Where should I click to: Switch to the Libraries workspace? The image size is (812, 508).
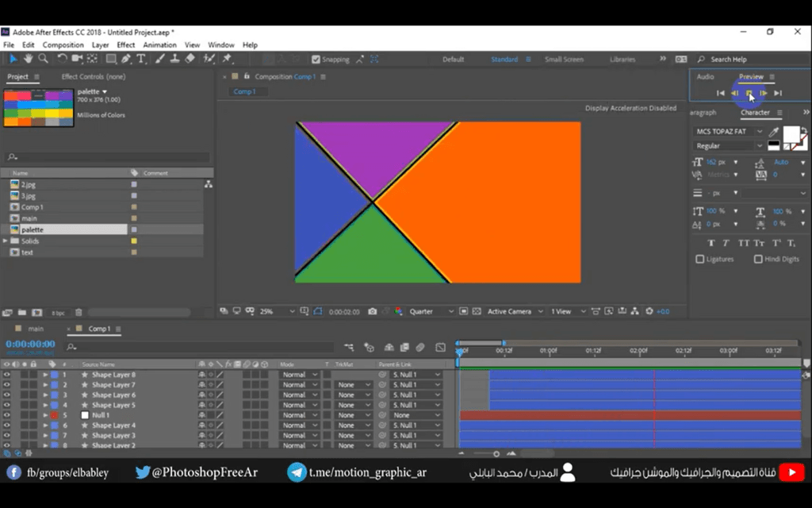click(x=622, y=59)
